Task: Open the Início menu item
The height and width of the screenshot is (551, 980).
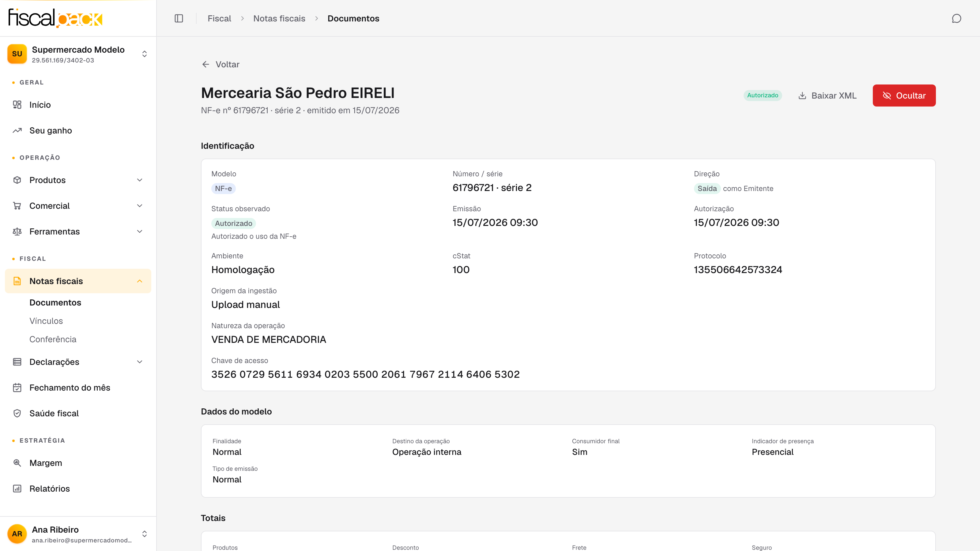Action: tap(78, 105)
